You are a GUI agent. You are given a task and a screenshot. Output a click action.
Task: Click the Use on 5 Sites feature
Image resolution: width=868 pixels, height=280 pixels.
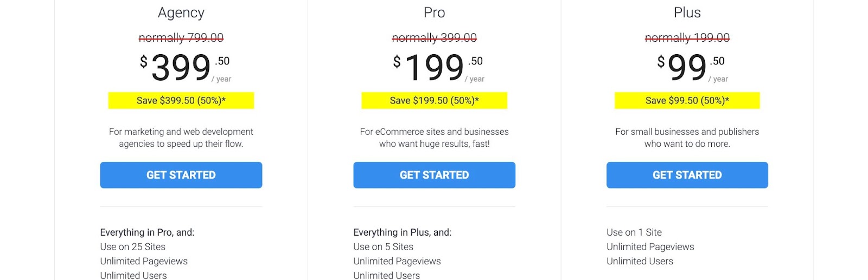click(x=383, y=246)
